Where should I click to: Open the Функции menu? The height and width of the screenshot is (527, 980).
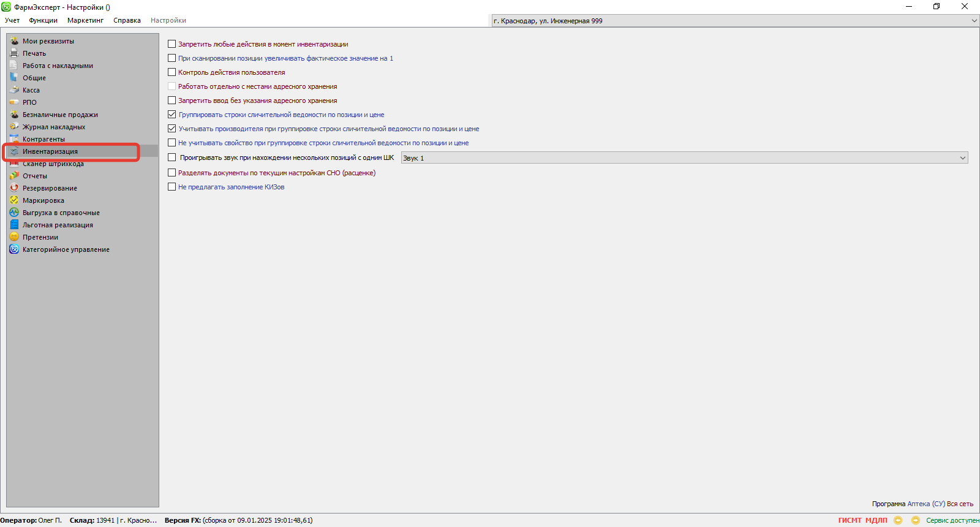(x=43, y=20)
